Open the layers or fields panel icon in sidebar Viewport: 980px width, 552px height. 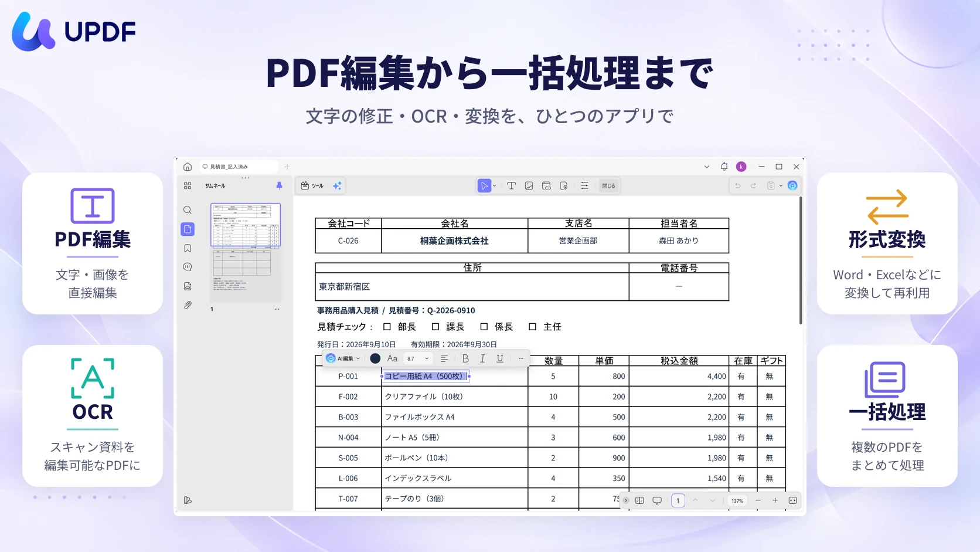tap(188, 286)
